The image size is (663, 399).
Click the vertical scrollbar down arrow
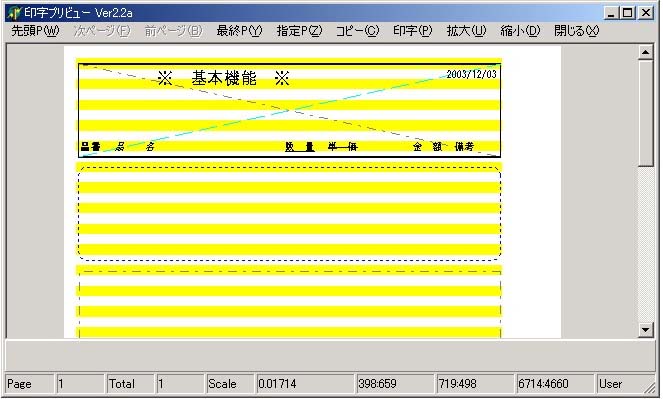coord(645,330)
